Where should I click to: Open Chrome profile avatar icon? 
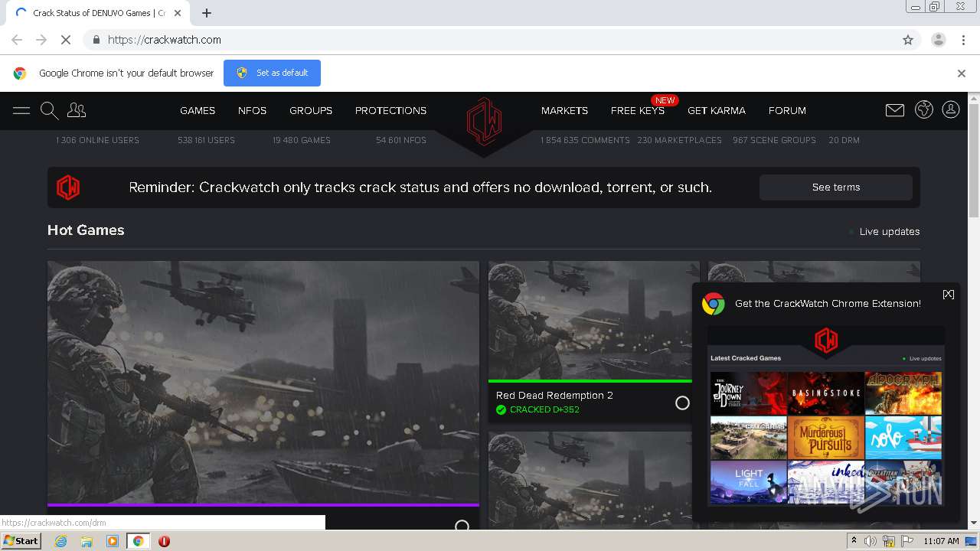coord(938,40)
